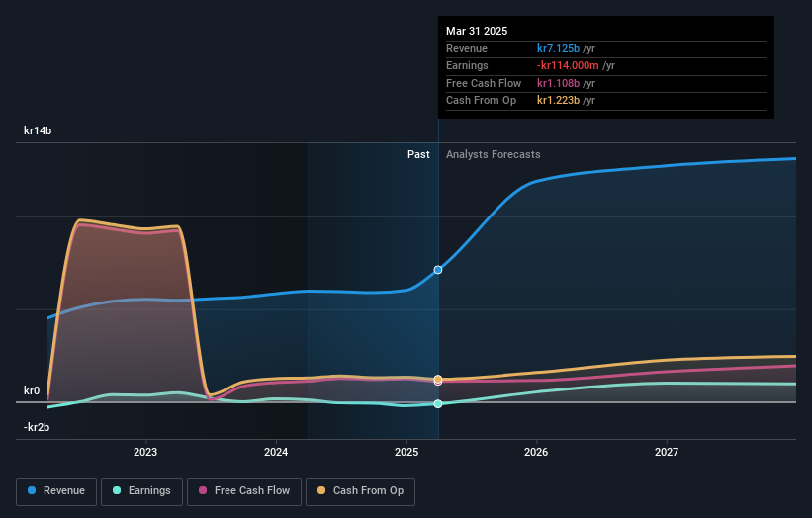The width and height of the screenshot is (812, 518).
Task: Click the Free Cash Flow row label in tooltip
Action: pyautogui.click(x=484, y=83)
